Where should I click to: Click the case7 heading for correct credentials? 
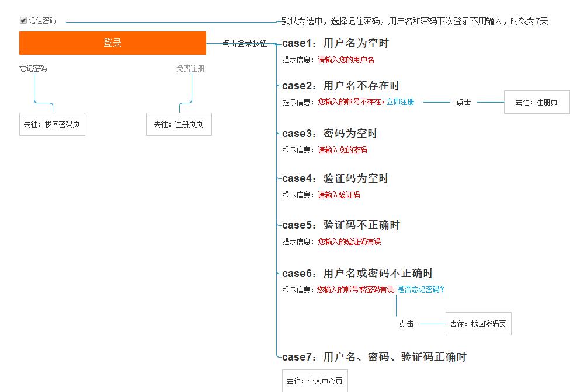point(374,357)
